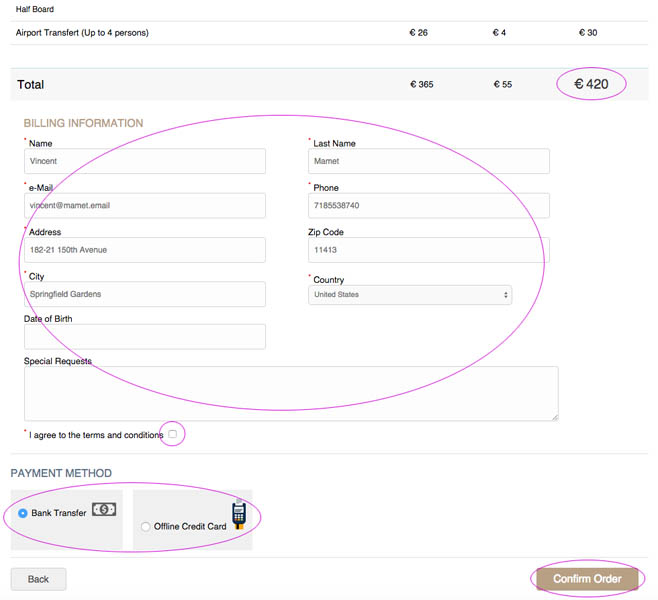Click the Name input field
The height and width of the screenshot is (600, 658).
tap(145, 161)
